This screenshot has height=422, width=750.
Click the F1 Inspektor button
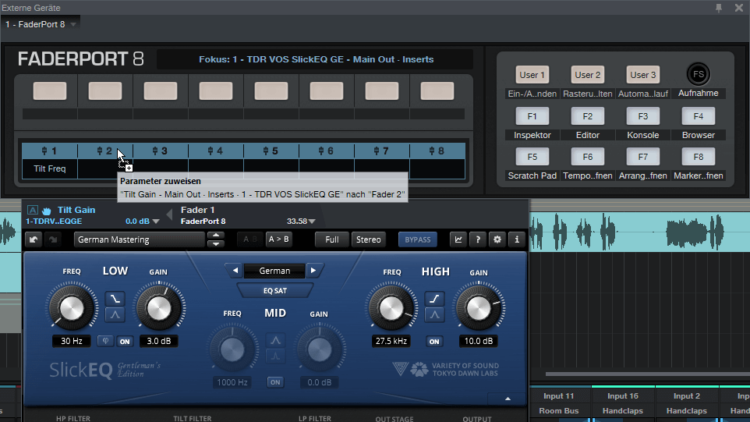[532, 116]
